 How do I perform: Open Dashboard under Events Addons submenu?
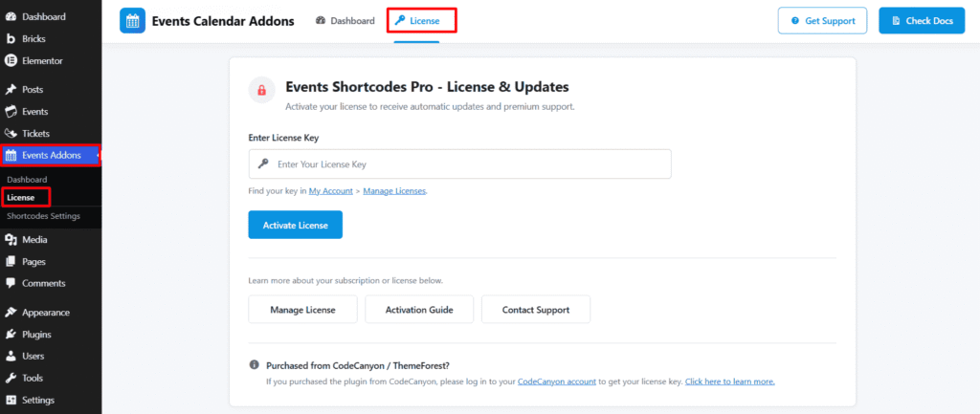click(27, 180)
